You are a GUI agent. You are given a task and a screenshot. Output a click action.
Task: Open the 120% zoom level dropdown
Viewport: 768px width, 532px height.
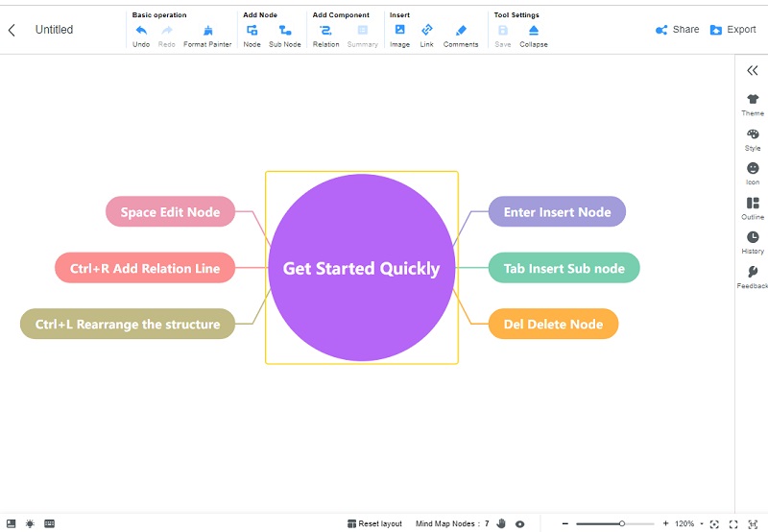(x=689, y=523)
